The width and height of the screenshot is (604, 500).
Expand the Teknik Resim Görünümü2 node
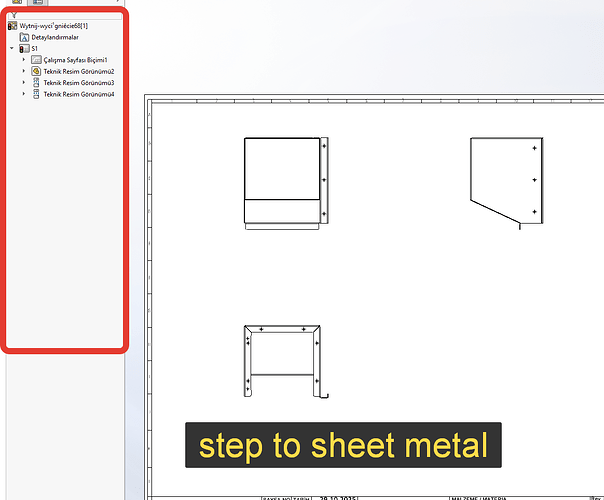24,71
